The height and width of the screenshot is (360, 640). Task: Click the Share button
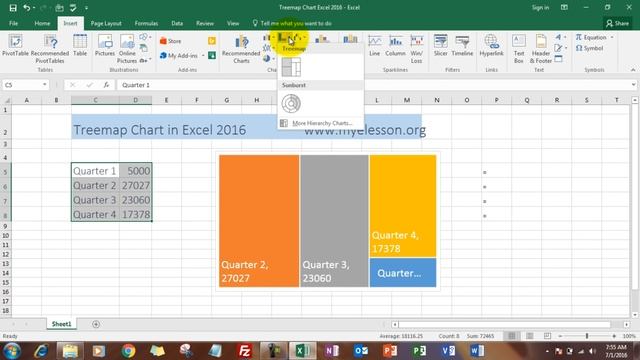point(617,23)
